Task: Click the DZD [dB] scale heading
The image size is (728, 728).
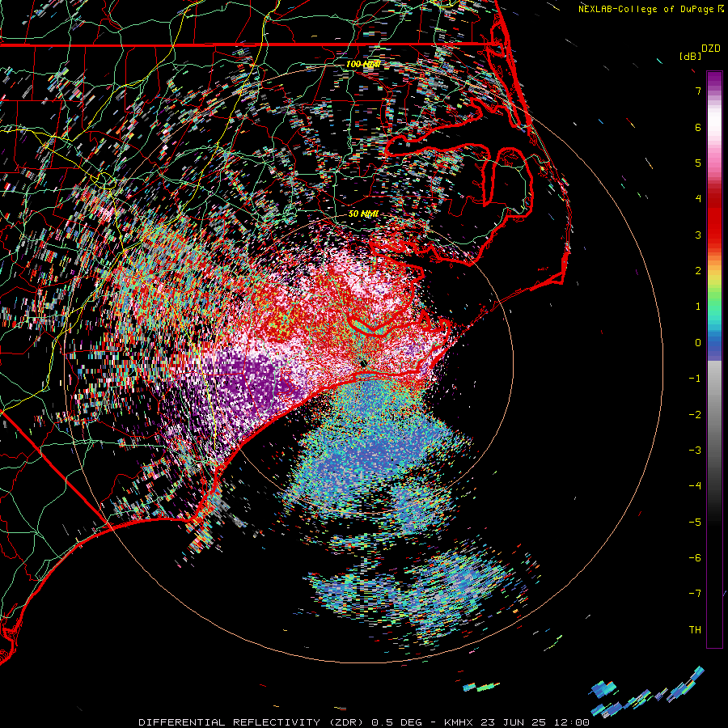Action: [700, 52]
